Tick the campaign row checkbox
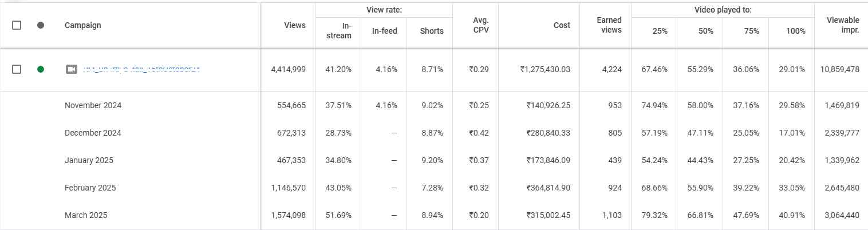This screenshot has width=868, height=230. [17, 69]
